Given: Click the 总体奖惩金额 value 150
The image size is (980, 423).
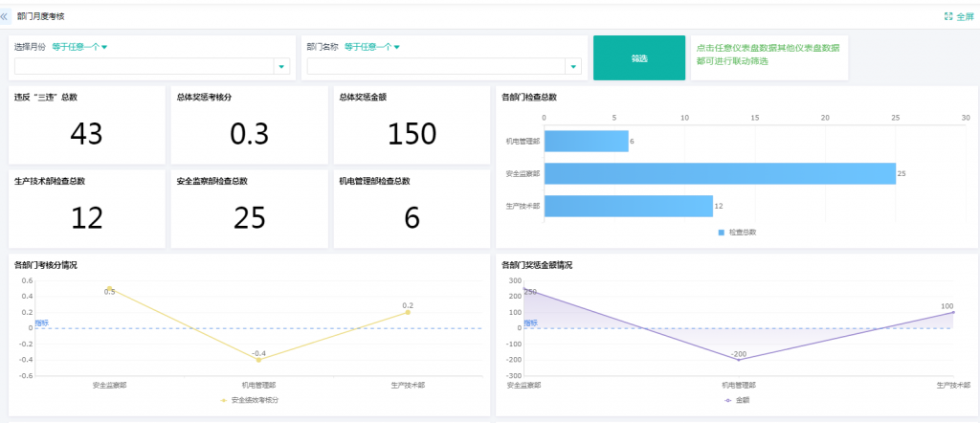Looking at the screenshot, I should click(x=412, y=134).
